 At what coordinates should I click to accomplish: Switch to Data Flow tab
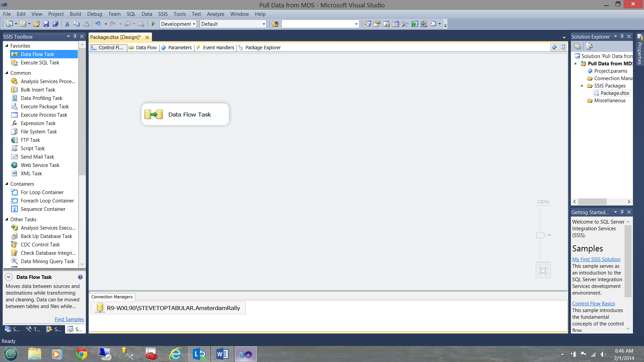tap(146, 47)
